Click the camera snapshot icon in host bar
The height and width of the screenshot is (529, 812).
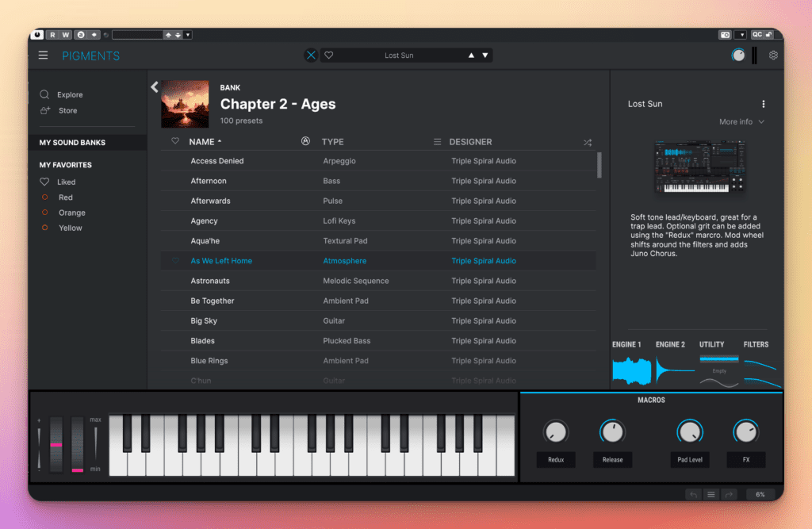pos(725,35)
